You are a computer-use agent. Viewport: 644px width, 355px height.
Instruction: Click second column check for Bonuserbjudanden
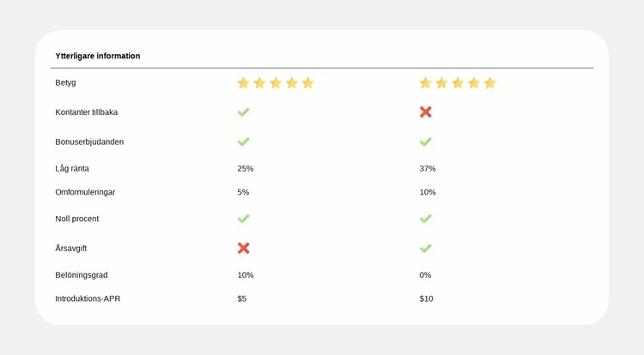(x=426, y=141)
